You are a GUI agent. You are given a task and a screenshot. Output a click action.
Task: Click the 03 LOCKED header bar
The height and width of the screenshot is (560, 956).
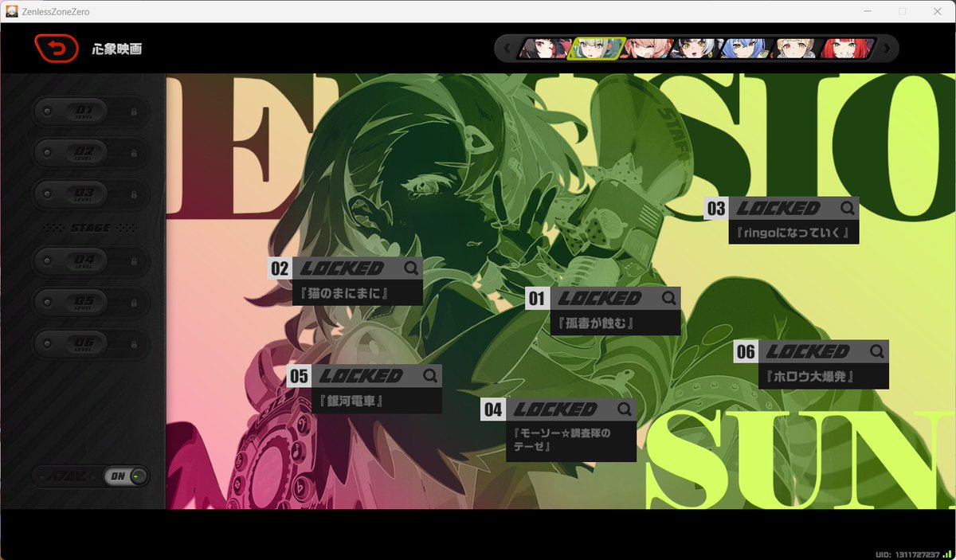click(782, 208)
